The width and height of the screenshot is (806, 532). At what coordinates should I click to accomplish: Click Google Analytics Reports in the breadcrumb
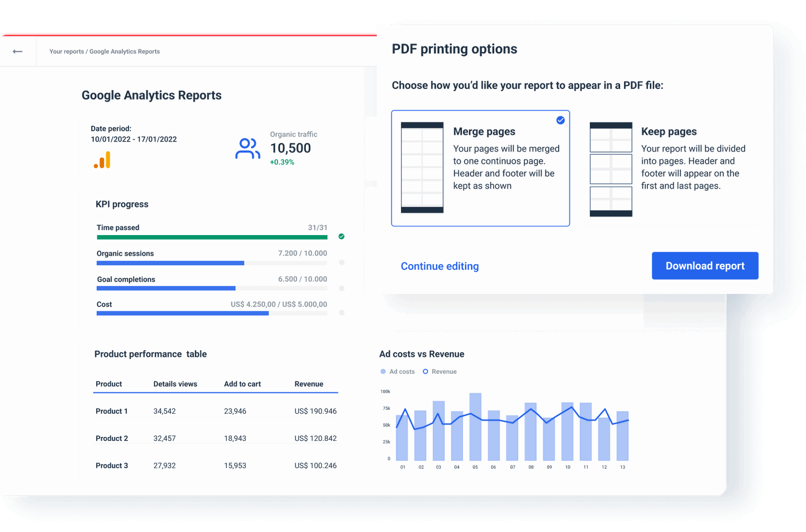point(124,51)
